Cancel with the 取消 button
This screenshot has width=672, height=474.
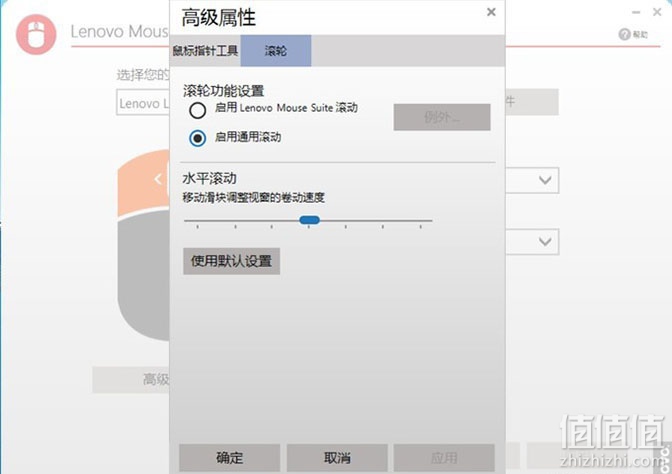click(337, 458)
